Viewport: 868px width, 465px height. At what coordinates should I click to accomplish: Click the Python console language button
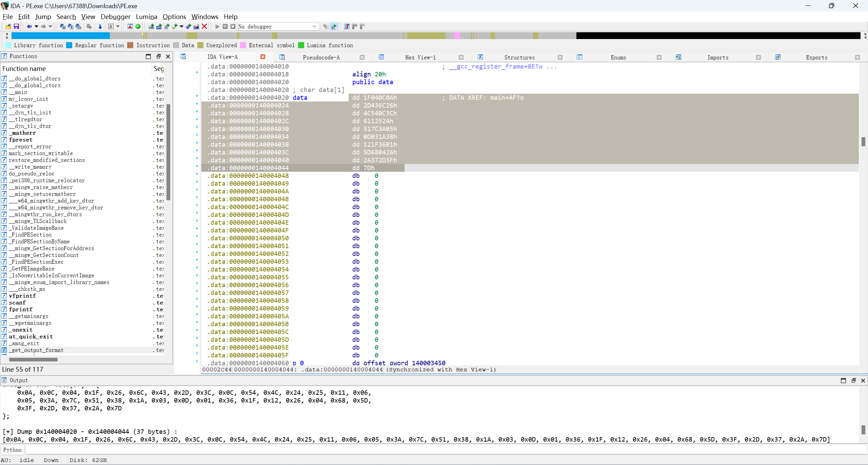13,450
